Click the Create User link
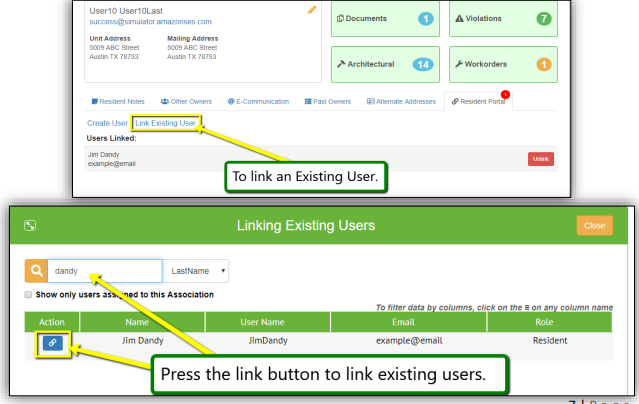 [107, 123]
